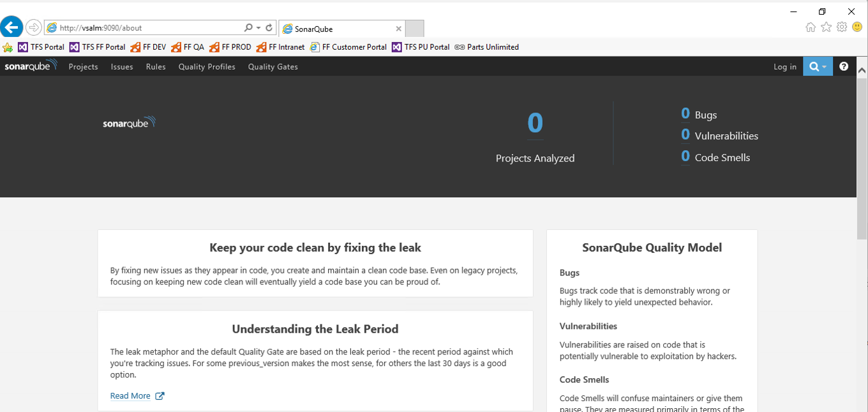Open the Quality Gates menu
868x412 pixels.
(x=273, y=66)
